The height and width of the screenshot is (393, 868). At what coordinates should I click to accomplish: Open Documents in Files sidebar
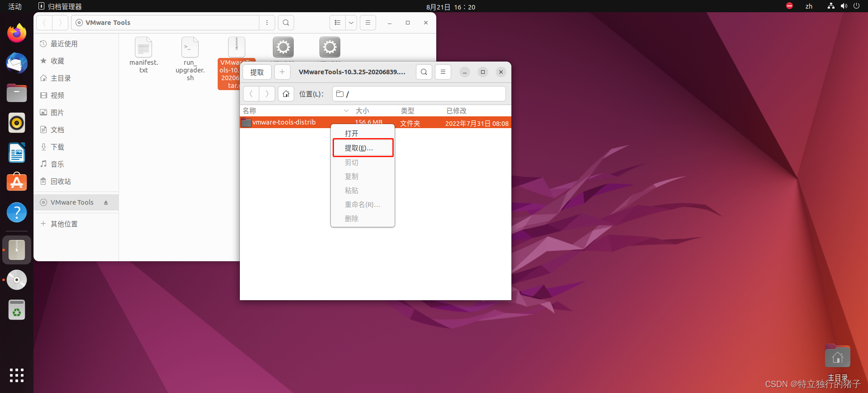coord(76,130)
